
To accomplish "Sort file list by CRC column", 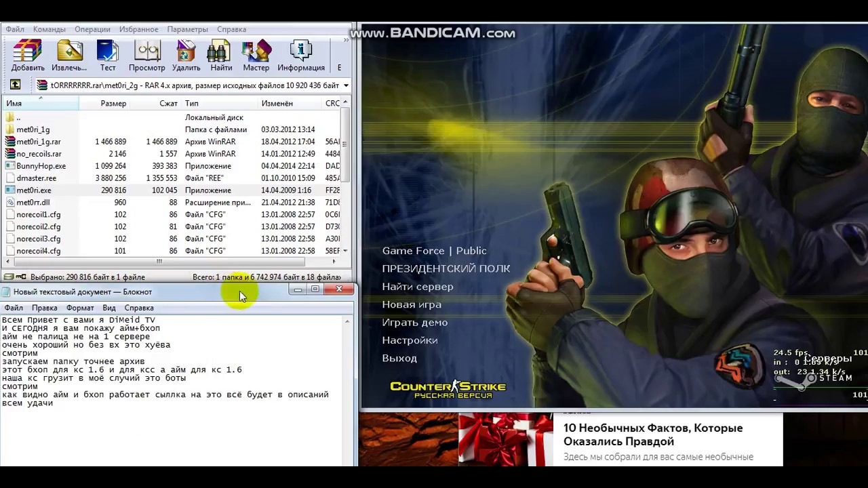I will click(x=332, y=103).
